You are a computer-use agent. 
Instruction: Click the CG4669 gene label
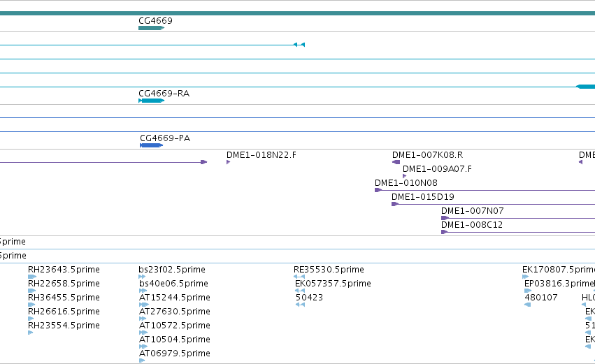155,20
